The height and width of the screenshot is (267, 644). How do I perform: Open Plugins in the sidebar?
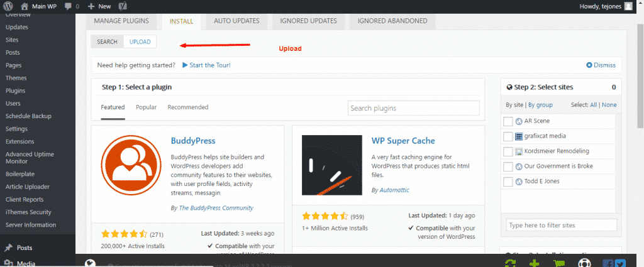coord(15,90)
